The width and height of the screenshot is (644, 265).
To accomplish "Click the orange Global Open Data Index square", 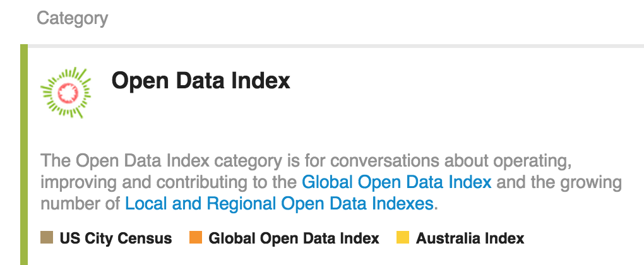I will pos(195,238).
